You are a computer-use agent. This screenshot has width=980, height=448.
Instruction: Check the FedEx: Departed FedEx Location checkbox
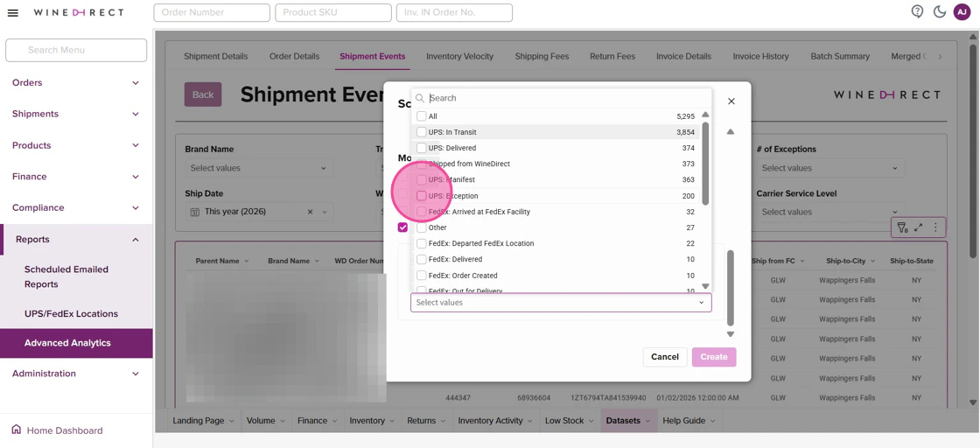tap(421, 243)
